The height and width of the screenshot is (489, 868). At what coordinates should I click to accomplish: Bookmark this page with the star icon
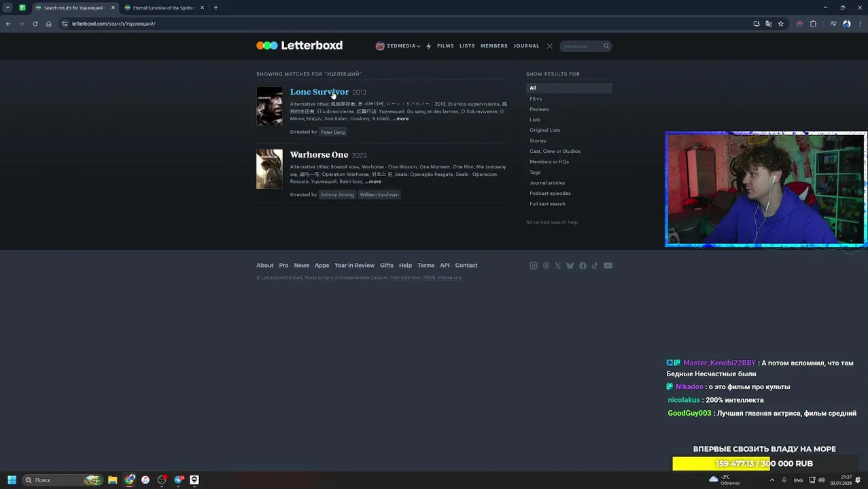coord(781,24)
